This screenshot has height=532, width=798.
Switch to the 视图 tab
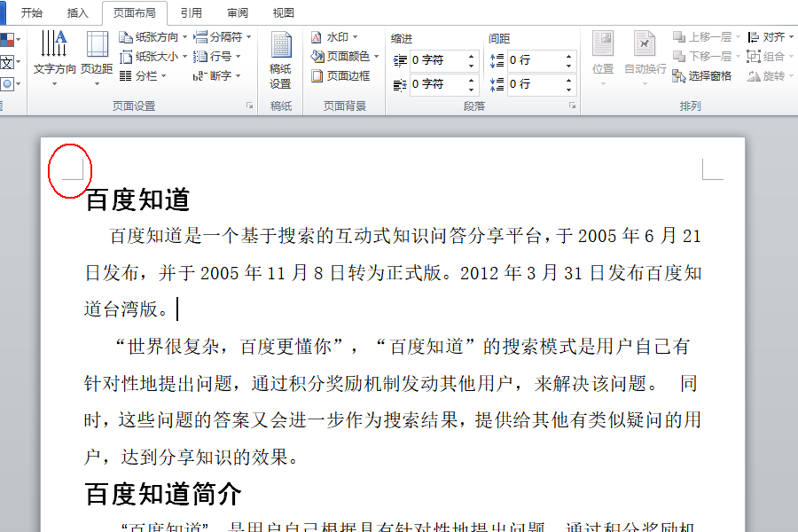tap(284, 12)
